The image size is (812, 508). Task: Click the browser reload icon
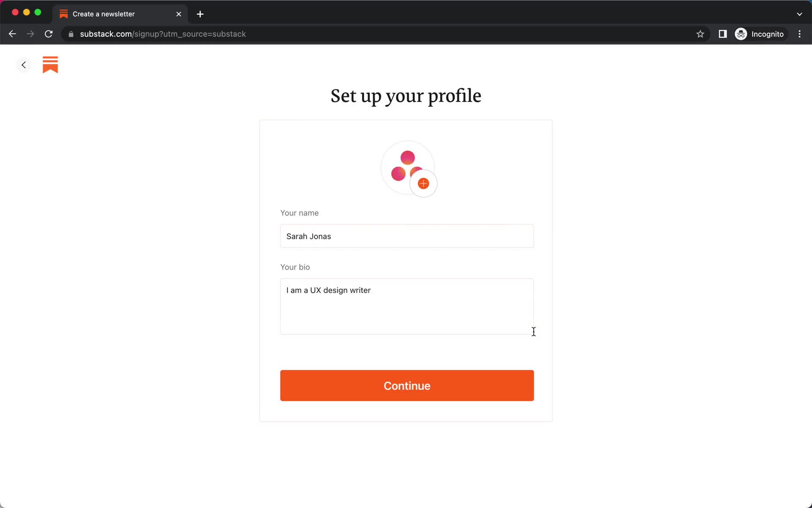(49, 34)
